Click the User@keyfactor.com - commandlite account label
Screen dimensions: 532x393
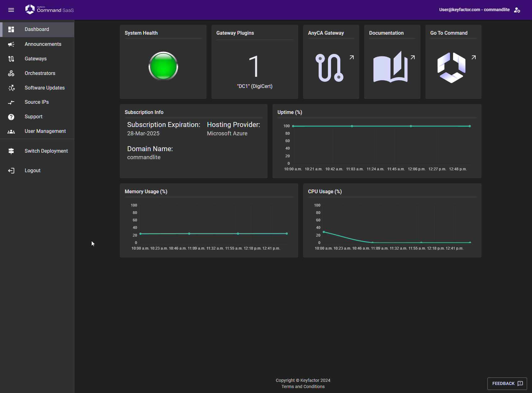point(474,10)
